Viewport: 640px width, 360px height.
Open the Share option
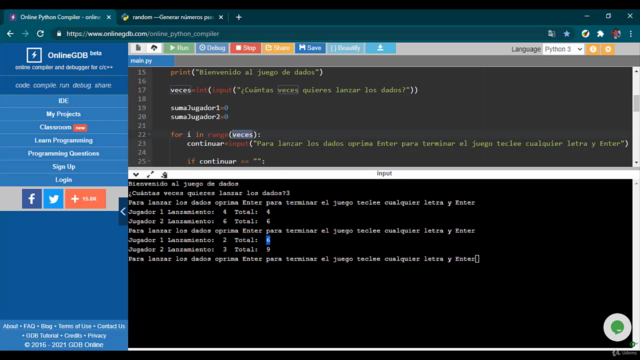click(278, 48)
